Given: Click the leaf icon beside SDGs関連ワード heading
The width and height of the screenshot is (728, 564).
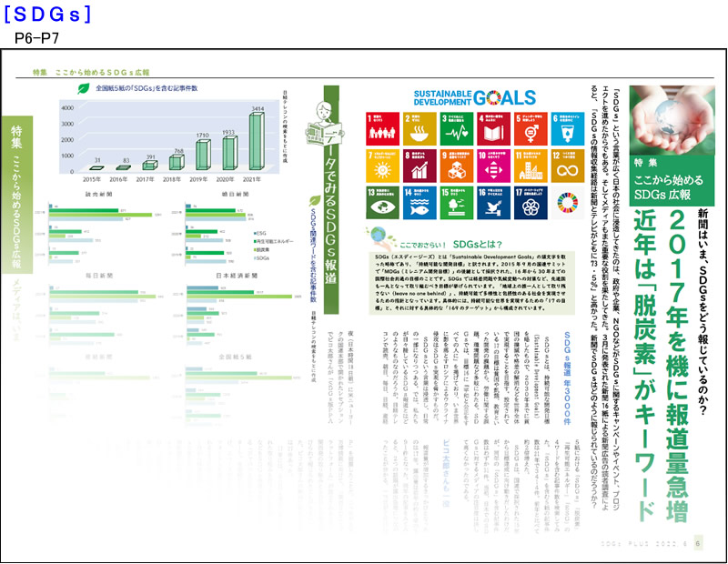Looking at the screenshot, I should tap(315, 201).
